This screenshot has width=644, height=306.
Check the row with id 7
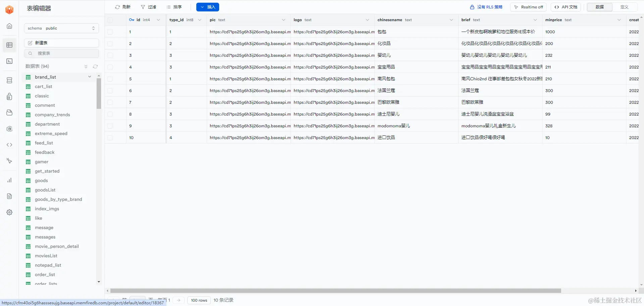(x=110, y=102)
